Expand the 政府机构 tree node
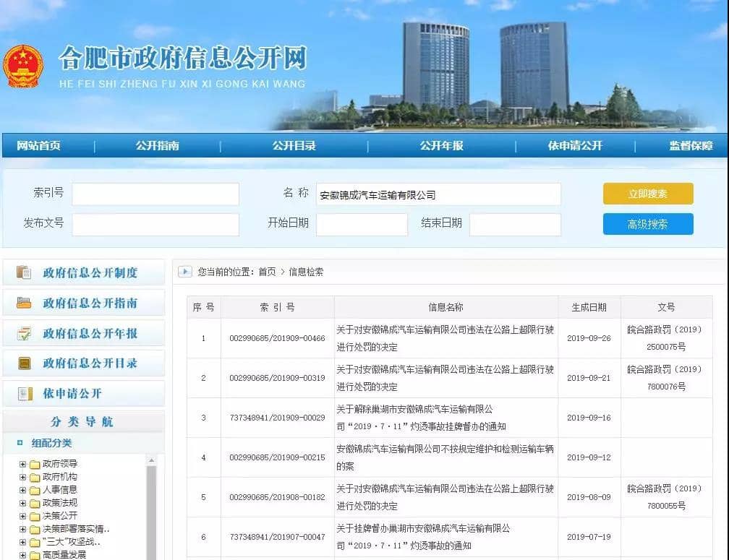 coord(23,477)
